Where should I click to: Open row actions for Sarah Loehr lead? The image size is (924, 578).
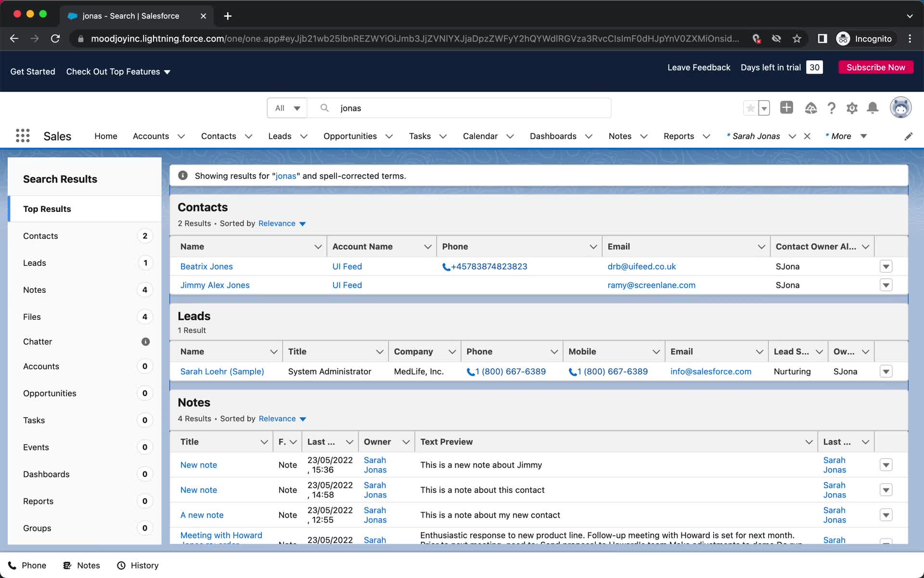tap(886, 371)
